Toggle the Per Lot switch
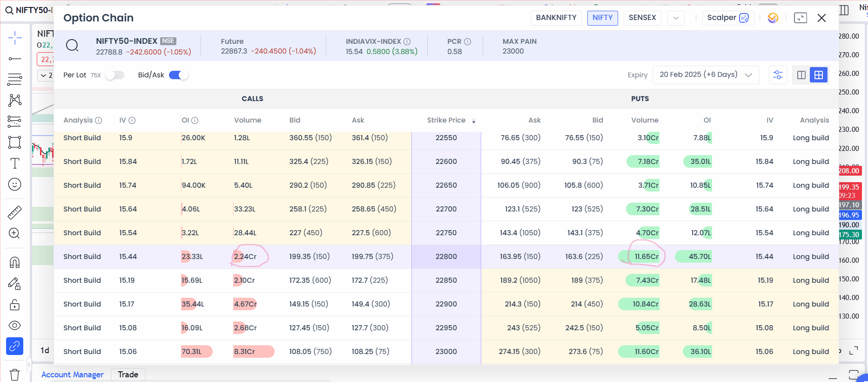 coord(114,75)
